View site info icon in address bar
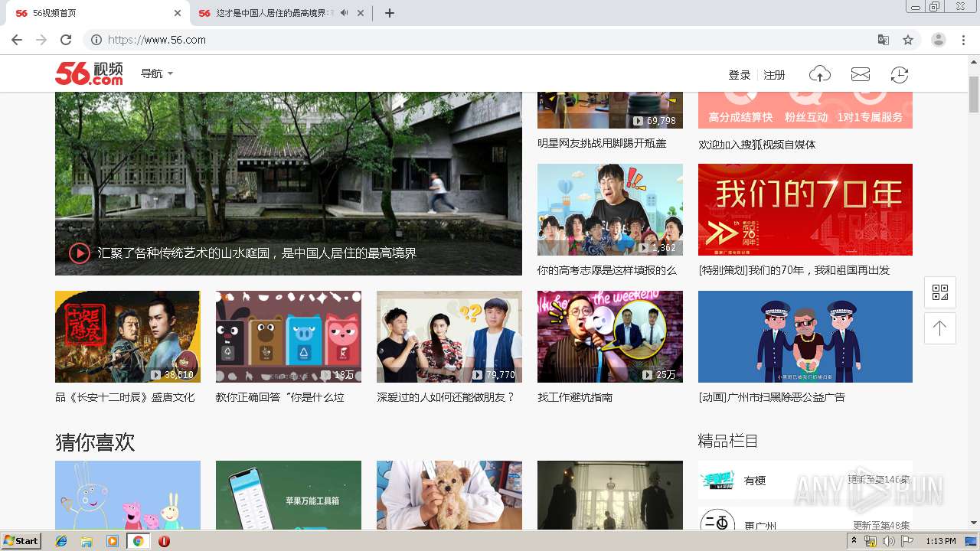This screenshot has width=980, height=551. [x=96, y=40]
